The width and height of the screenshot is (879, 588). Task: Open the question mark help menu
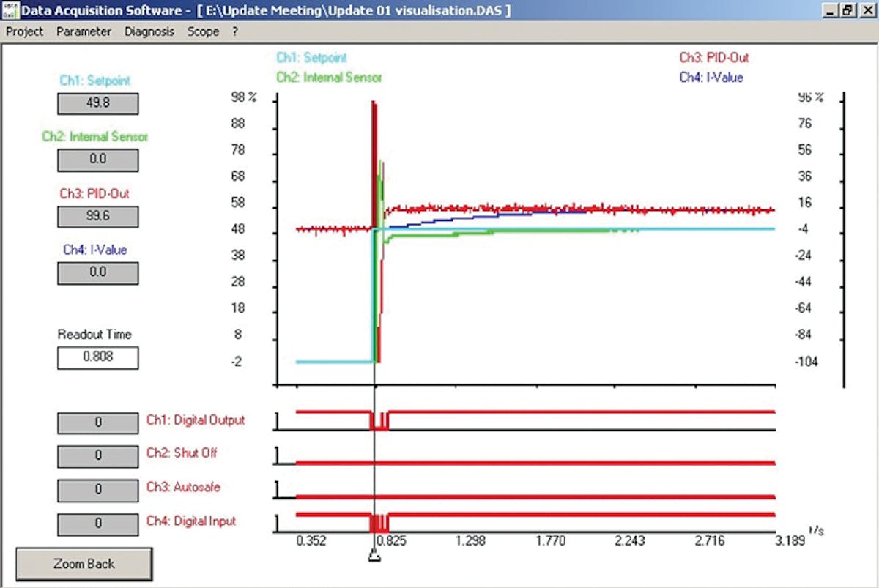[235, 31]
